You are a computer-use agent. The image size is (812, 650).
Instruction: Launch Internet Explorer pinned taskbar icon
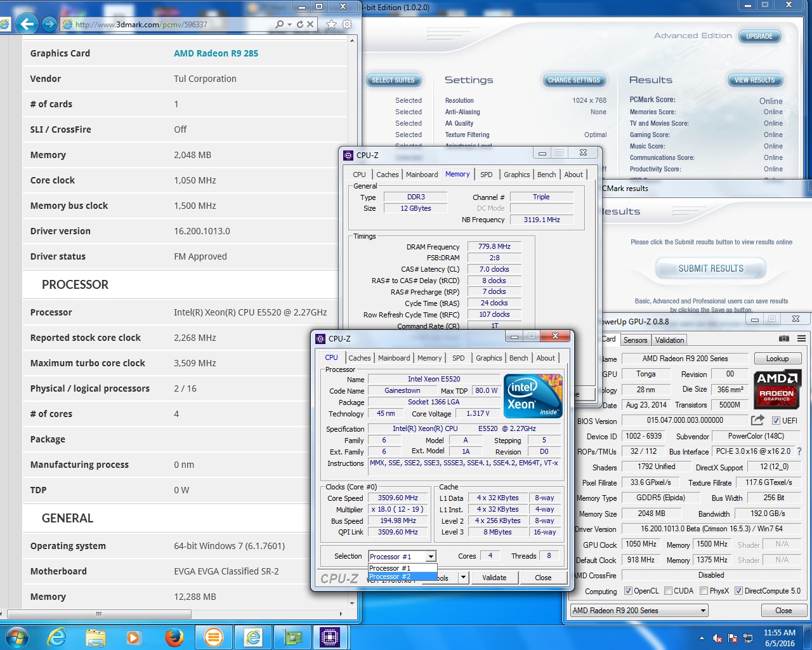point(56,637)
